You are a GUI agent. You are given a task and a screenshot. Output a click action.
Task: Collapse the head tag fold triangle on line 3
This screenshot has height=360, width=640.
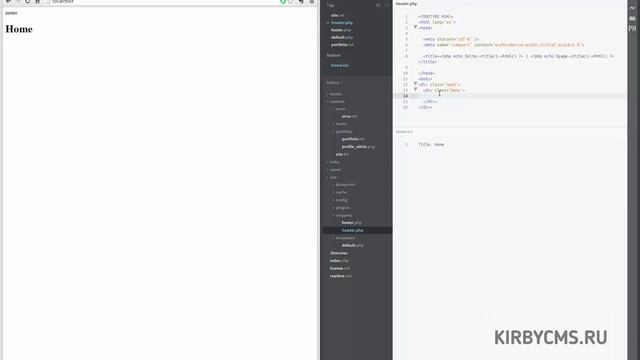point(416,27)
